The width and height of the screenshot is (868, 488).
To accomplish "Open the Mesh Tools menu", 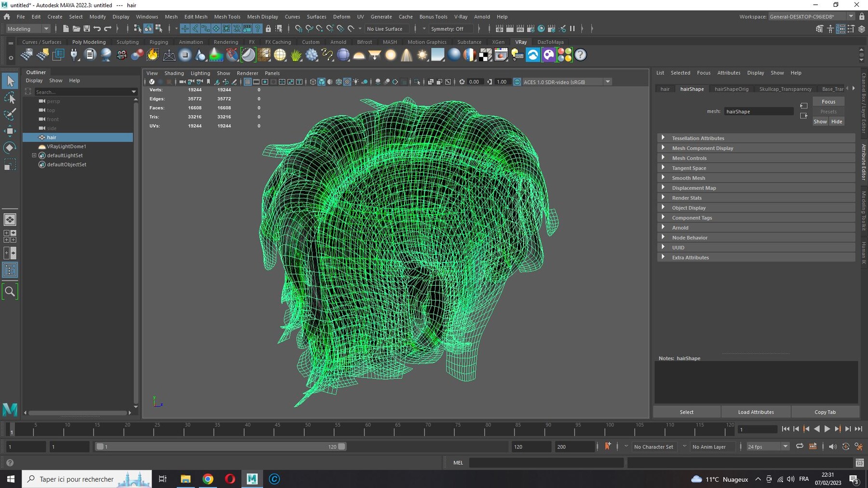I will (227, 16).
